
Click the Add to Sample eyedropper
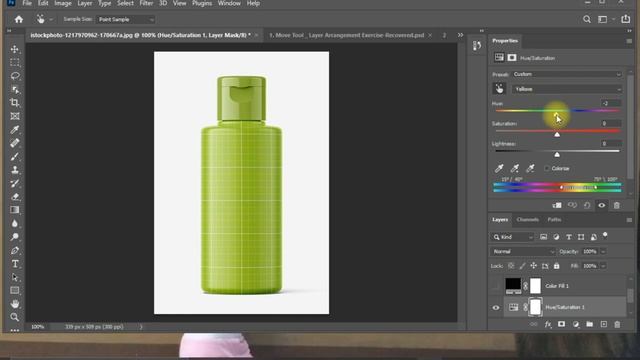[515, 168]
